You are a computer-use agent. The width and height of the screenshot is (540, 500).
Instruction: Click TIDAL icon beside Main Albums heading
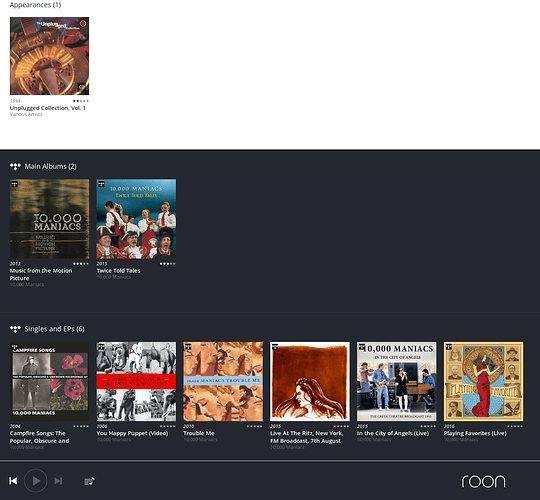click(x=15, y=166)
